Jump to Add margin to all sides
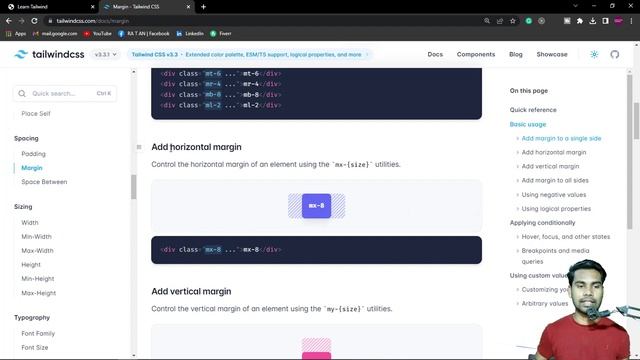Image resolution: width=640 pixels, height=360 pixels. (x=555, y=180)
